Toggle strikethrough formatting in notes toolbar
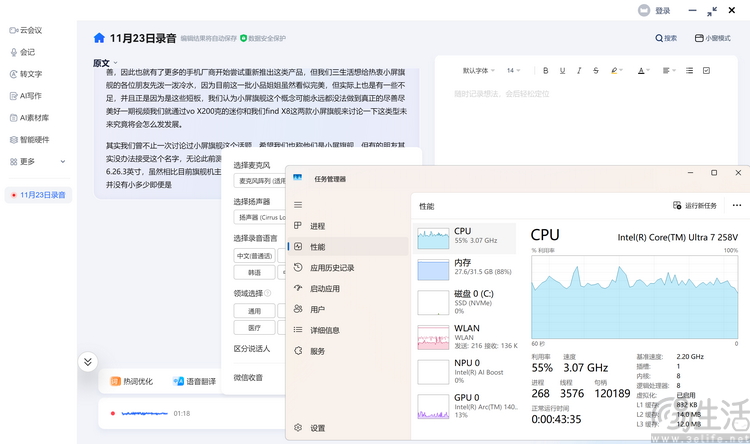The height and width of the screenshot is (444, 750). tap(596, 71)
